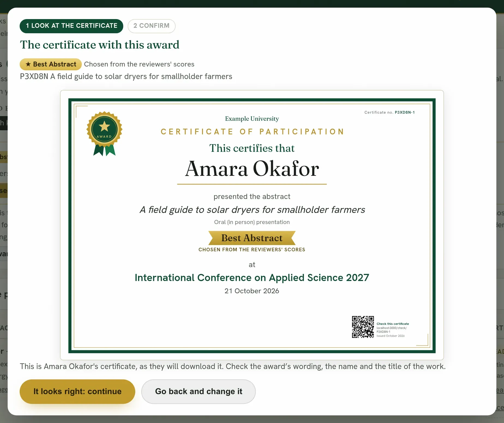Click the date '21 October 2026'
Viewport: 504px width, 423px height.
(252, 291)
